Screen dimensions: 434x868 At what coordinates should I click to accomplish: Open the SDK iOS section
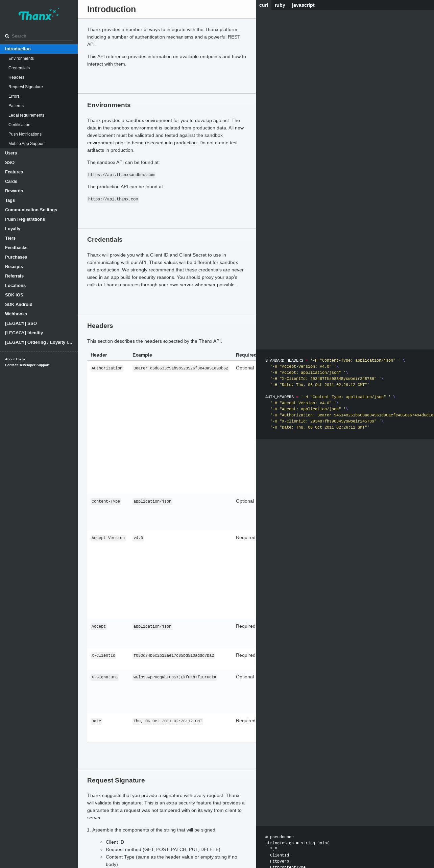[x=39, y=295]
